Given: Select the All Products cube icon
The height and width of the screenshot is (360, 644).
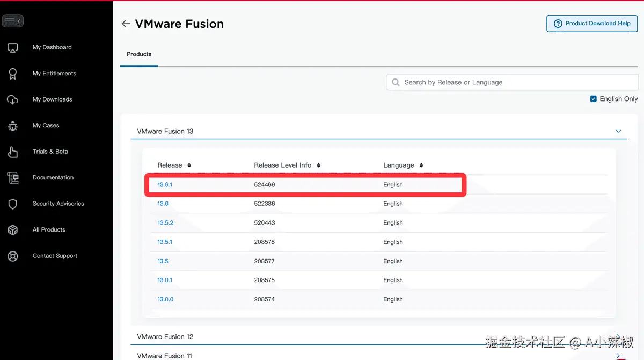Looking at the screenshot, I should click(x=13, y=230).
